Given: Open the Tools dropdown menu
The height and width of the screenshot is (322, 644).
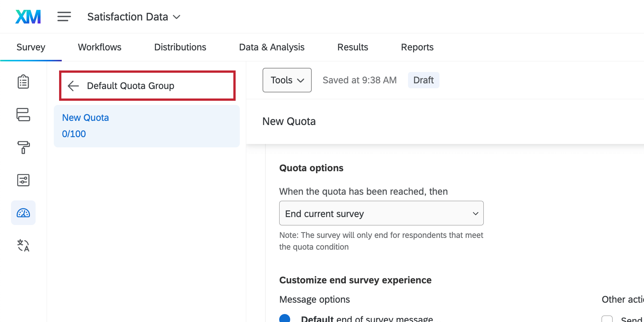Looking at the screenshot, I should click(x=287, y=80).
